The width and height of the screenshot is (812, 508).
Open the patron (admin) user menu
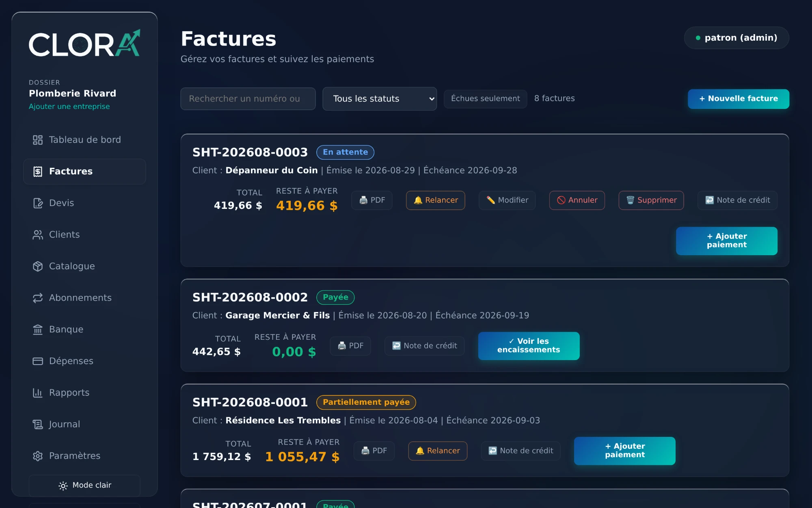pyautogui.click(x=736, y=38)
